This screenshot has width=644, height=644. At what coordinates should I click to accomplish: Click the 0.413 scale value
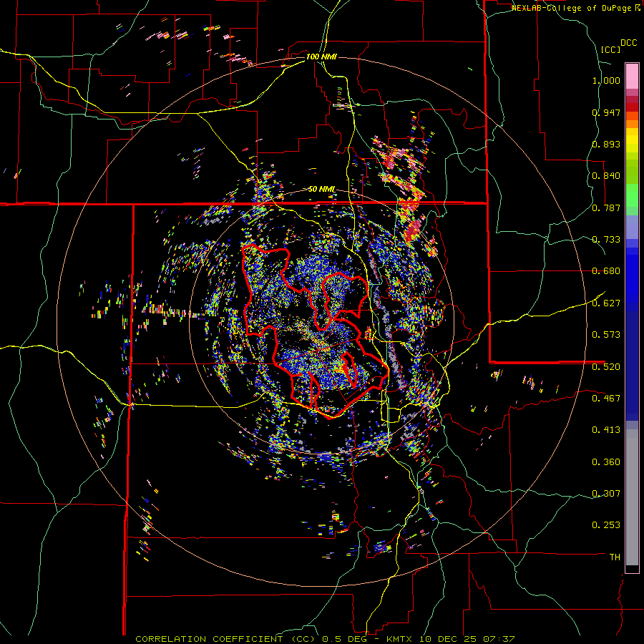point(606,430)
